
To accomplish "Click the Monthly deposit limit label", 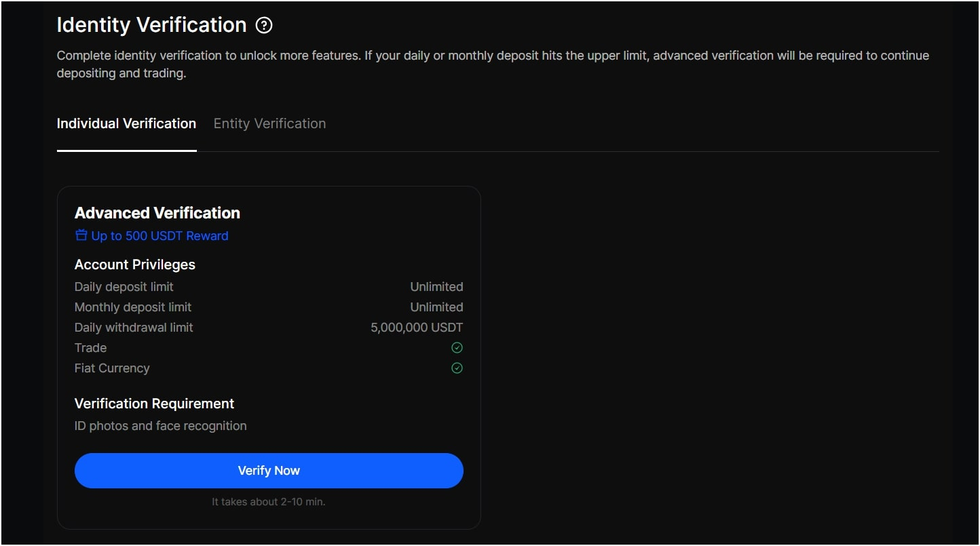I will coord(133,307).
